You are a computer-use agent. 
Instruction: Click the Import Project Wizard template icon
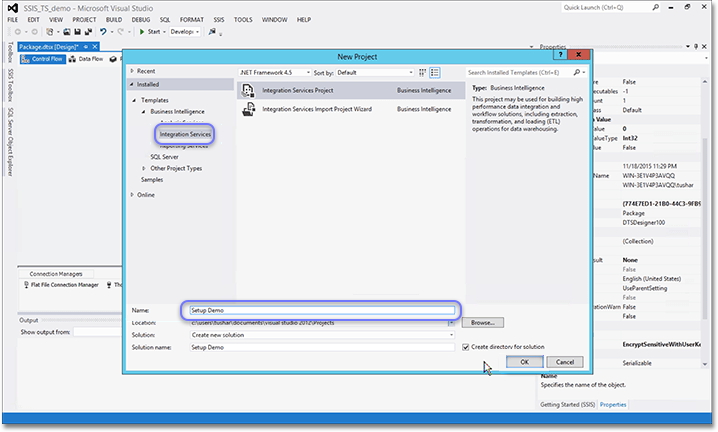point(248,109)
